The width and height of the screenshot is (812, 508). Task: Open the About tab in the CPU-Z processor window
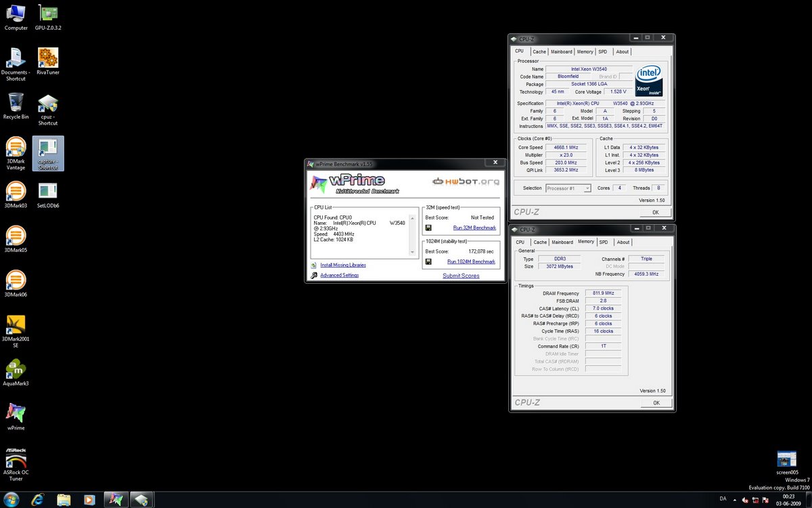pyautogui.click(x=623, y=51)
